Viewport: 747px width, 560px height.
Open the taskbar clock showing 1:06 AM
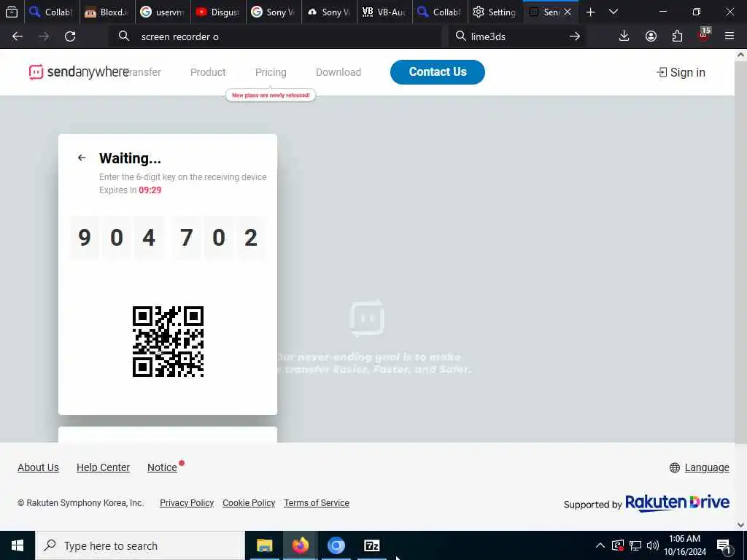click(x=685, y=545)
